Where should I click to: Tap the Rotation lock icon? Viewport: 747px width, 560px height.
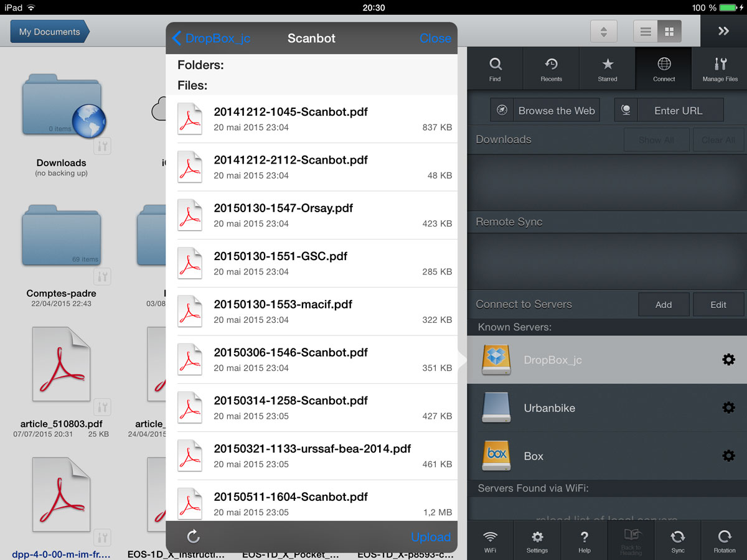tap(725, 540)
